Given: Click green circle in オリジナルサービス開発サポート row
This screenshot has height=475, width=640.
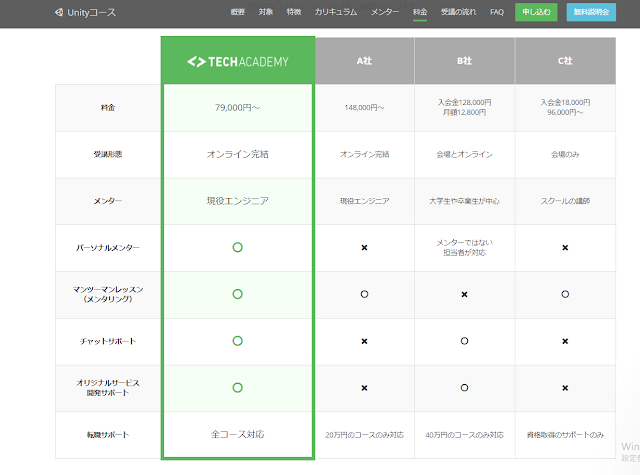Looking at the screenshot, I should (238, 388).
